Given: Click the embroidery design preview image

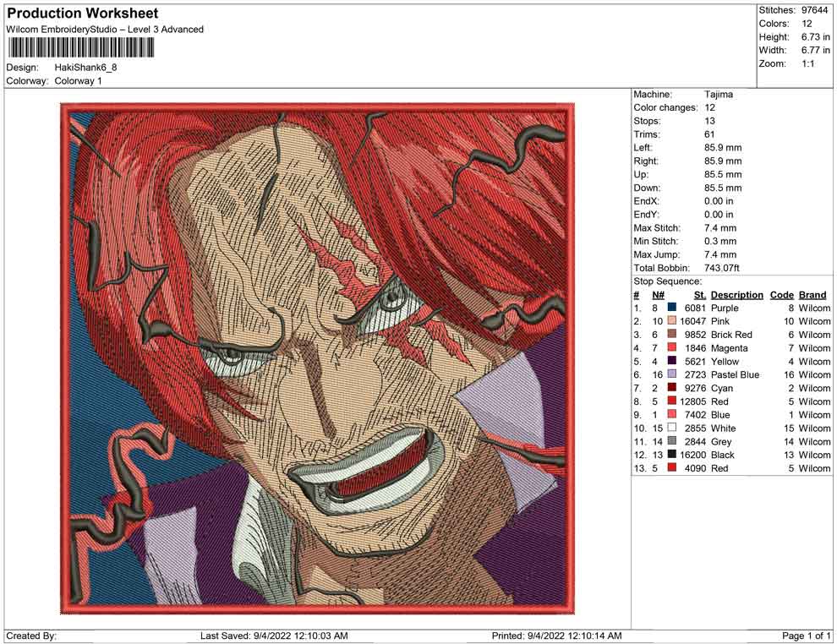Looking at the screenshot, I should point(318,358).
